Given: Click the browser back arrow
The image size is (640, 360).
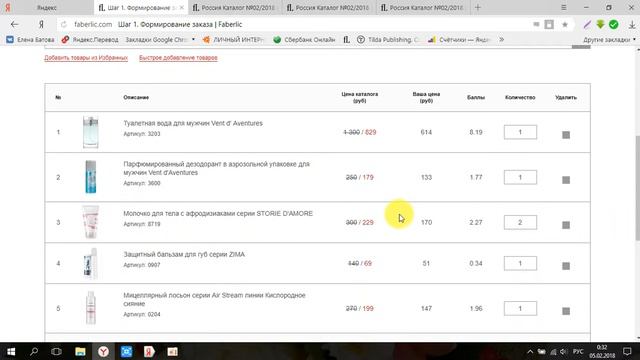Looking at the screenshot, I should pyautogui.click(x=15, y=24).
